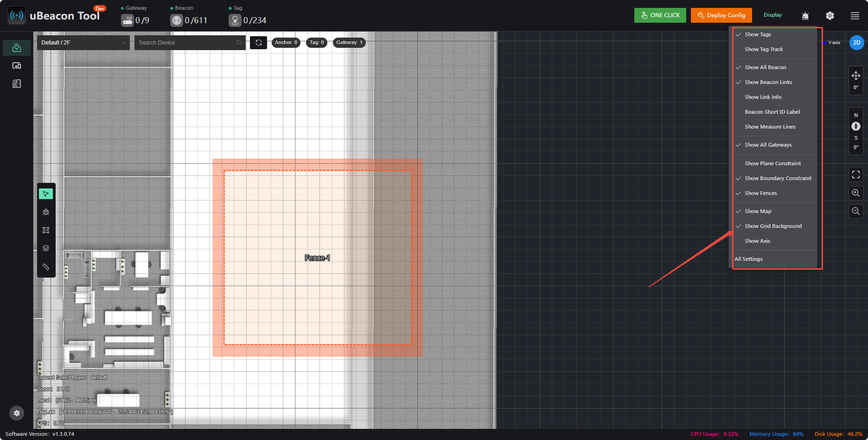Select the bug/debug tool icon
This screenshot has height=440, width=868.
pos(46,212)
